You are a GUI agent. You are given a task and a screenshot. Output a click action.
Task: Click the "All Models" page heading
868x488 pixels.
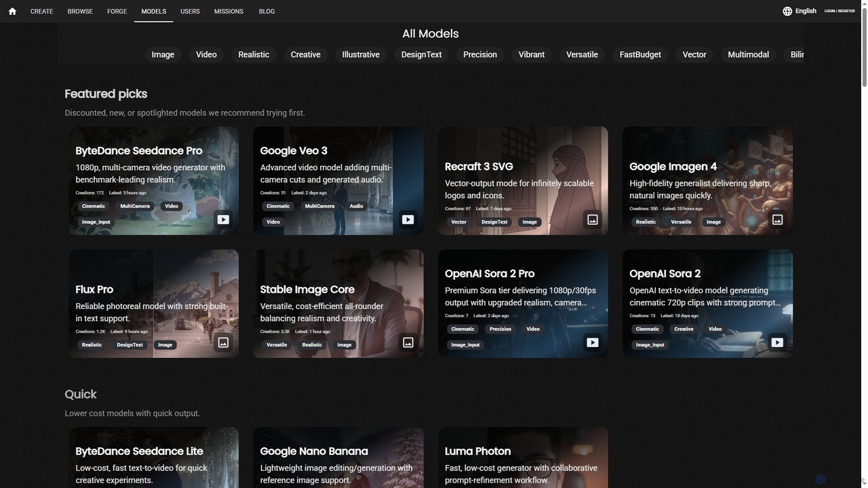431,34
